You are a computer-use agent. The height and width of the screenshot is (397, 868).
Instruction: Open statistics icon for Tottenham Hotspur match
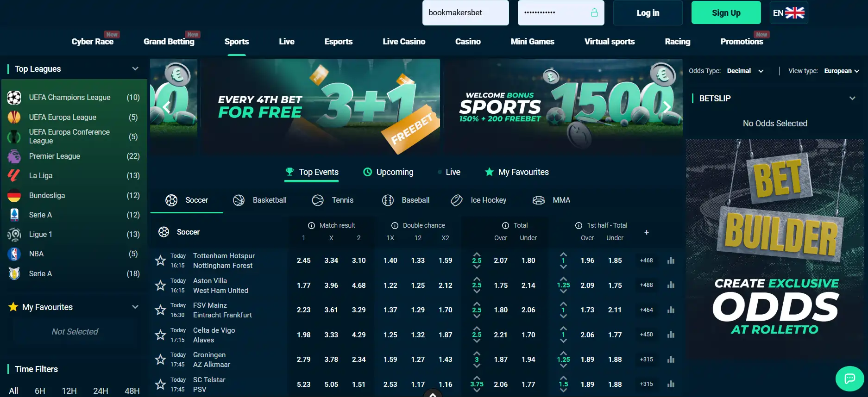click(x=671, y=261)
